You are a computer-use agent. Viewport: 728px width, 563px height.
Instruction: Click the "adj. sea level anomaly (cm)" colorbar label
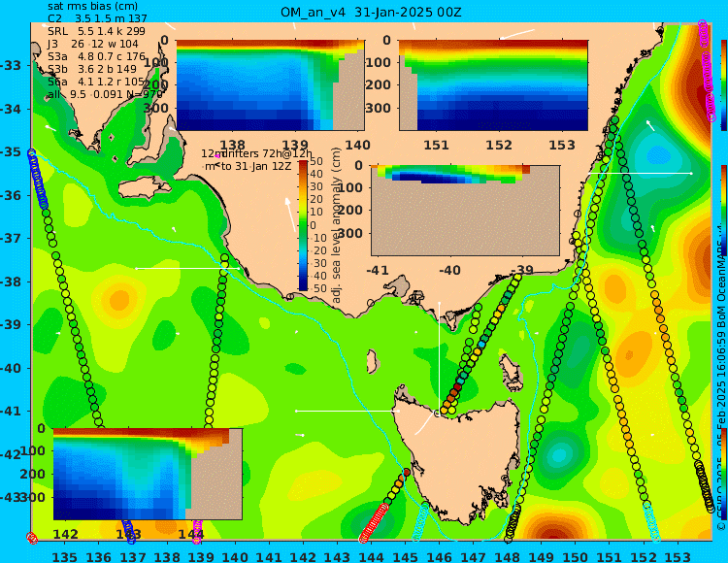click(x=337, y=225)
